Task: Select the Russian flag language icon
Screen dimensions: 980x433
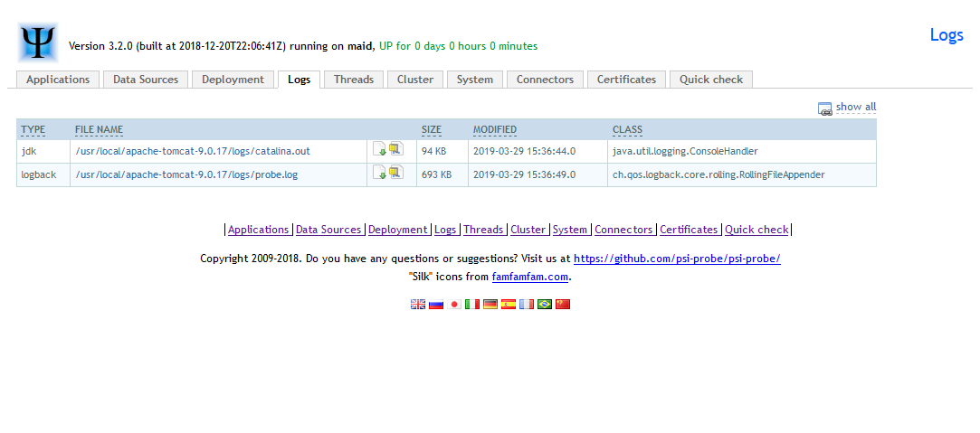Action: click(436, 305)
